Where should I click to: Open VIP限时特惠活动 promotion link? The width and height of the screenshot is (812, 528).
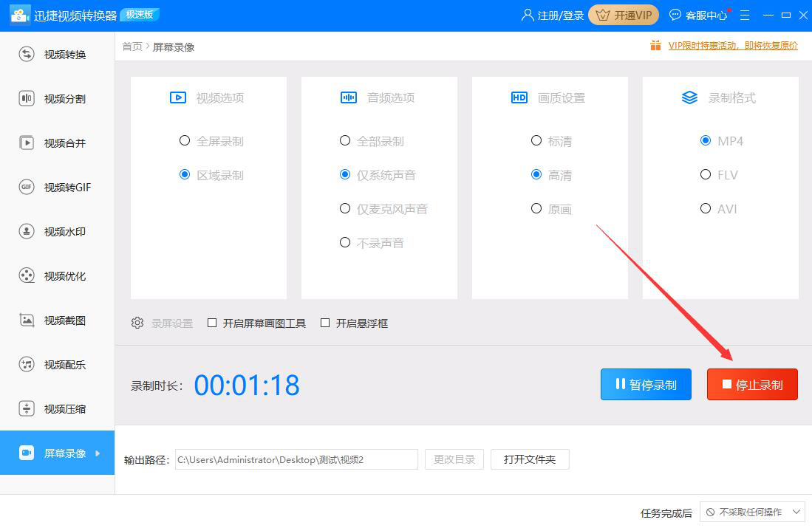[x=733, y=46]
